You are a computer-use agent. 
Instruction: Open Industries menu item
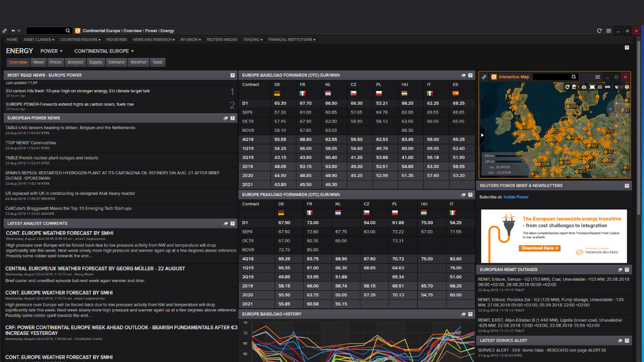[116, 40]
